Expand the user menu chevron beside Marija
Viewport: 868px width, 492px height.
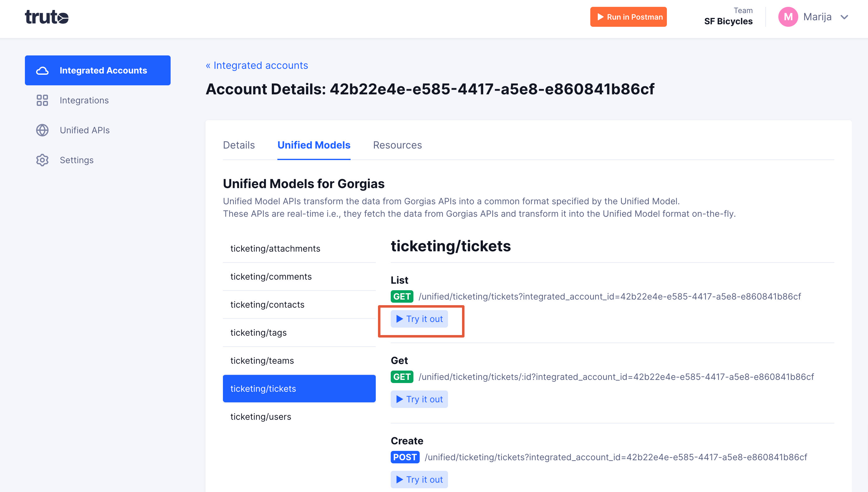(x=844, y=17)
